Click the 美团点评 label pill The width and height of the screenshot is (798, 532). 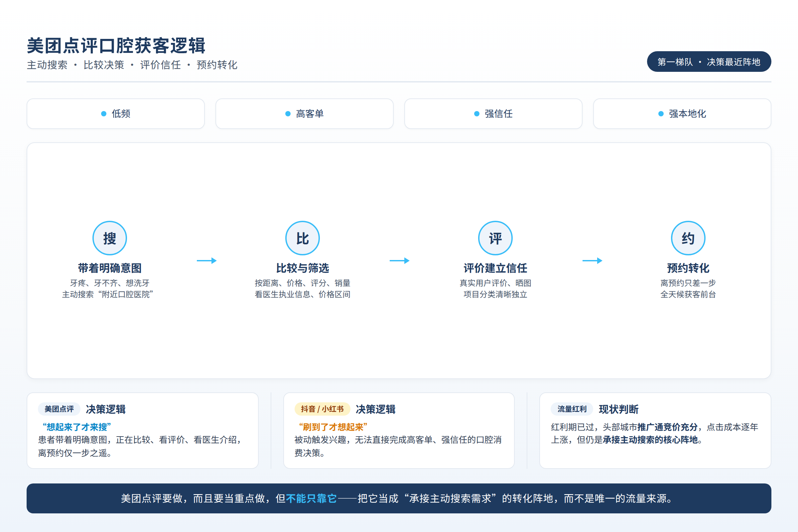pyautogui.click(x=59, y=409)
